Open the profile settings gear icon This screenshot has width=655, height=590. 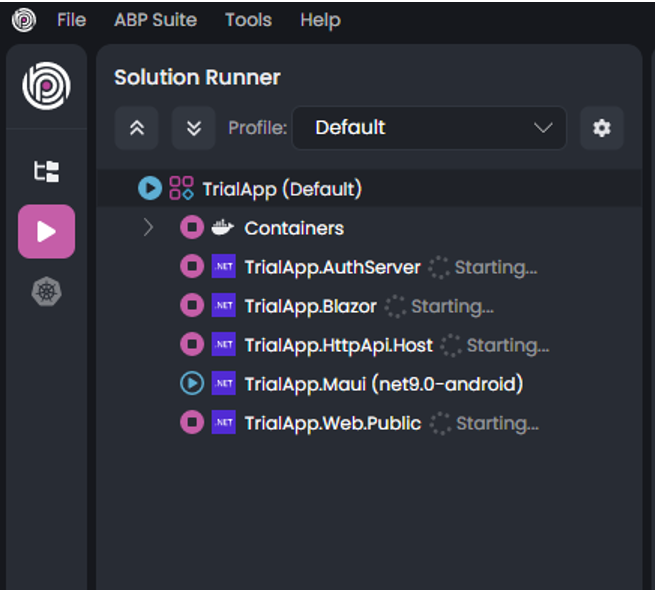601,128
